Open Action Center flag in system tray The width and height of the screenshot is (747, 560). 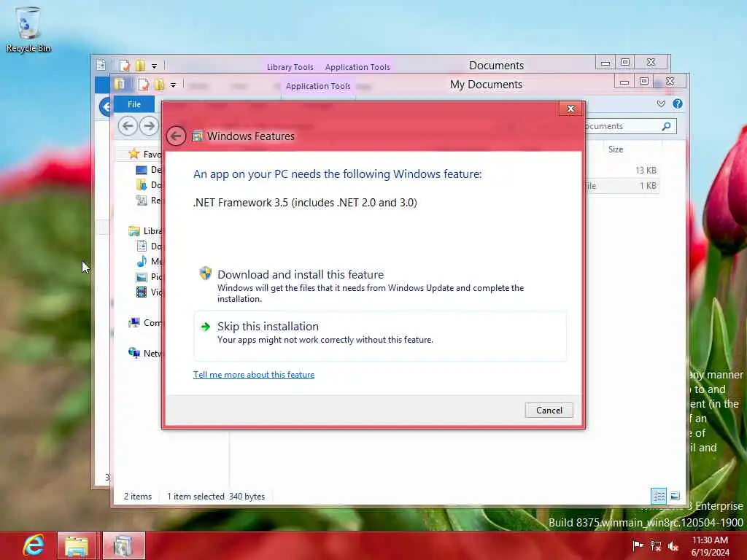click(x=638, y=545)
